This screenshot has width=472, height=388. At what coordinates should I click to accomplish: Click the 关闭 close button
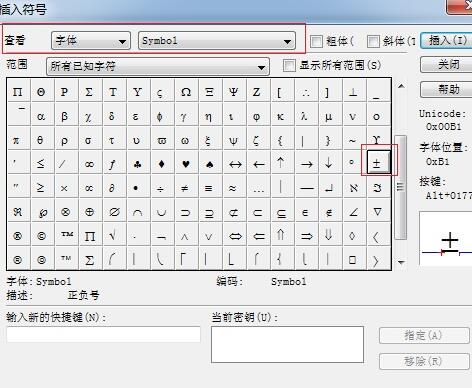447,64
